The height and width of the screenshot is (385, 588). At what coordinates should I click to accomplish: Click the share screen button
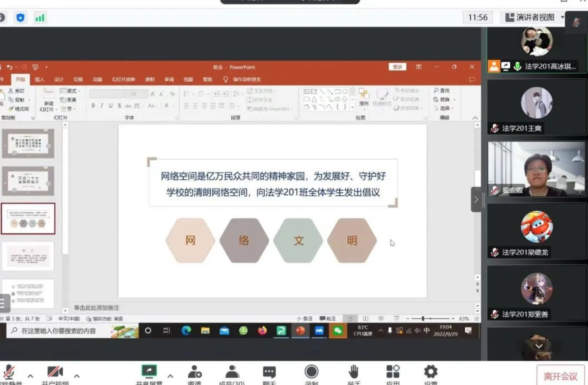[x=149, y=372]
